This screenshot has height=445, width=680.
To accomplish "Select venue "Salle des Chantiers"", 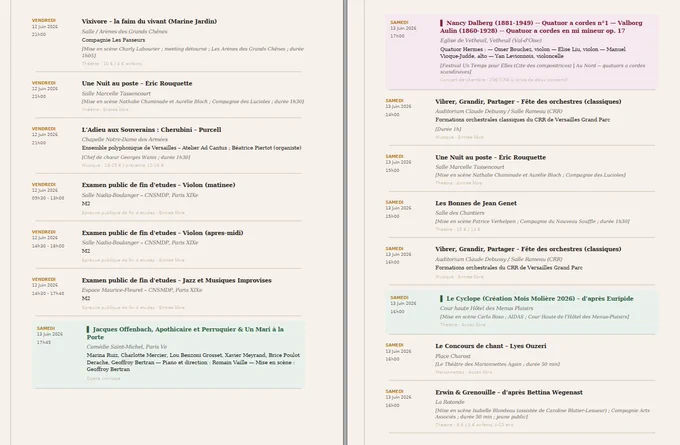I will click(460, 213).
